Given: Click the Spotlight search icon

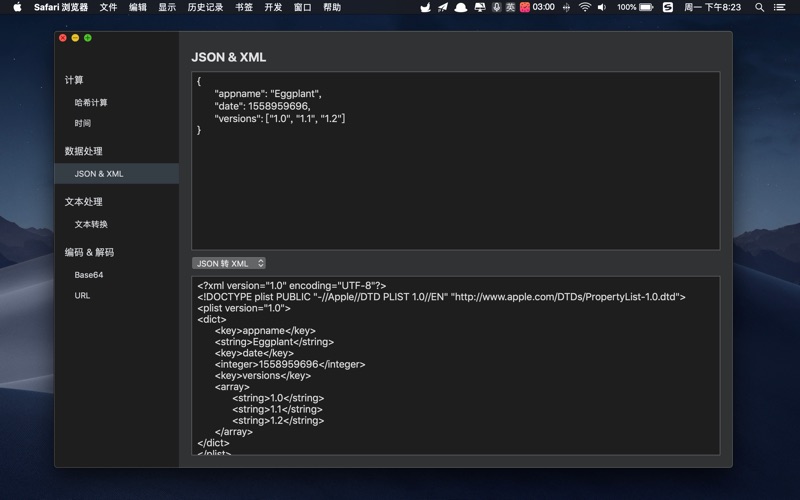Looking at the screenshot, I should click(760, 7).
